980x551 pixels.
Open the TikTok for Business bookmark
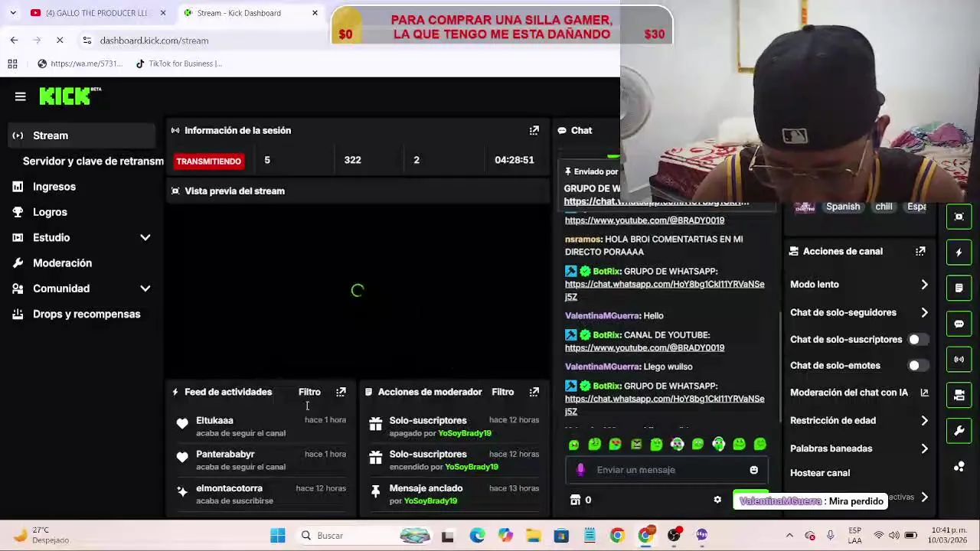coord(178,64)
